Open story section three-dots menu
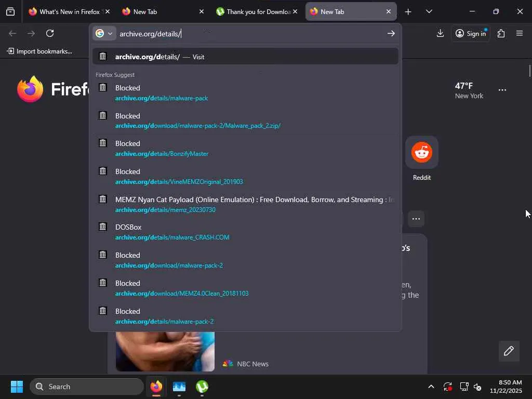 (416, 219)
